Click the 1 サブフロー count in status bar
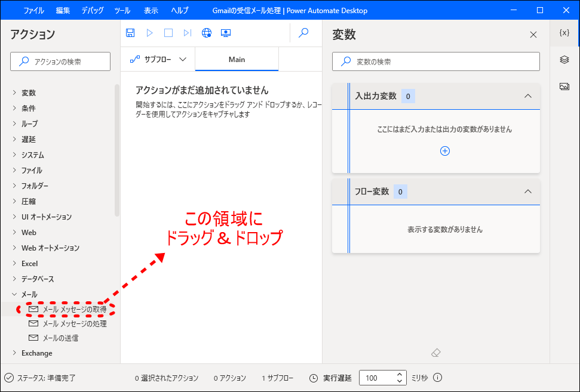 click(277, 378)
